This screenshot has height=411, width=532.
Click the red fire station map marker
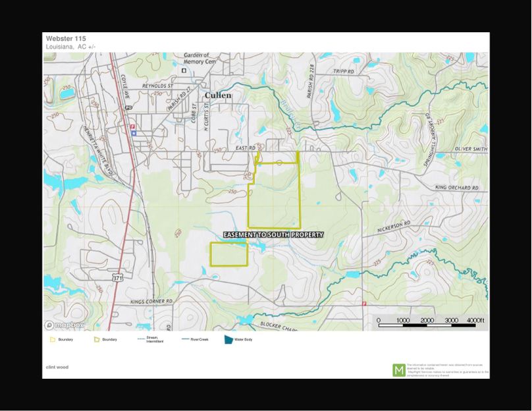point(134,126)
